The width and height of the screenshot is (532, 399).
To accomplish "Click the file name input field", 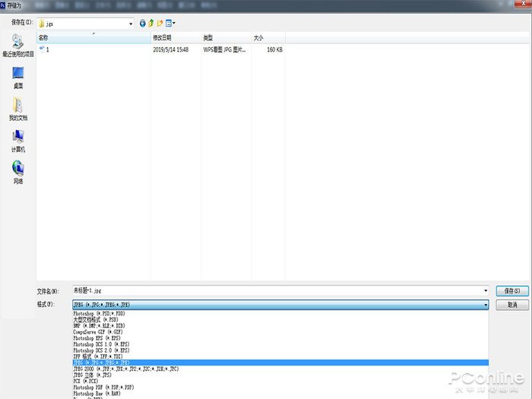I will 274,290.
